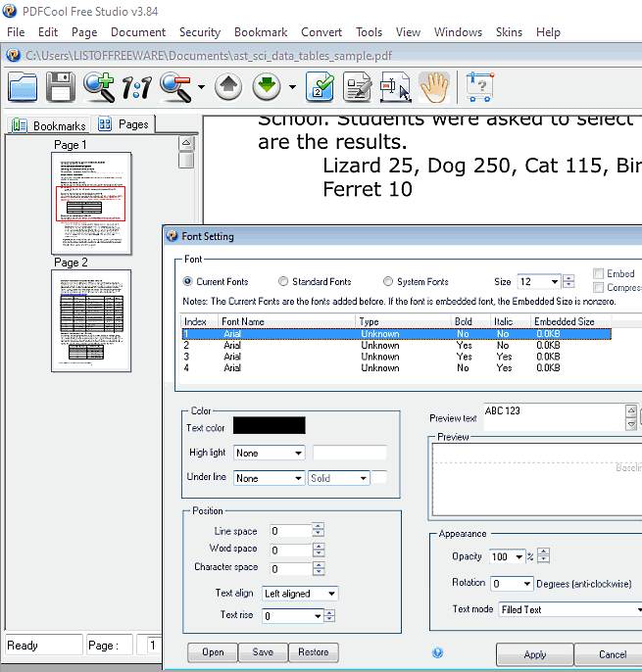The width and height of the screenshot is (642, 672).
Task: Click the Pages tab grid icon
Action: coord(105,123)
